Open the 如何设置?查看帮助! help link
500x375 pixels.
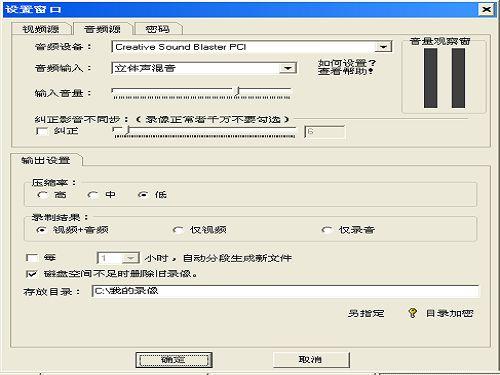tap(346, 67)
